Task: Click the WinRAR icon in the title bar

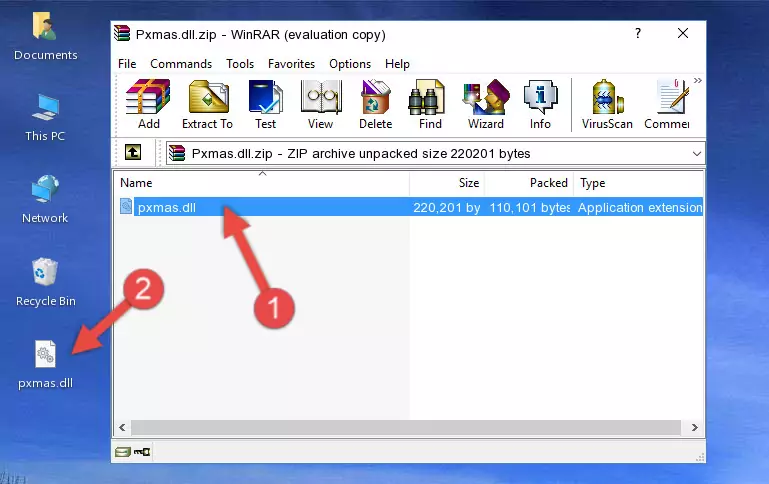Action: 122,33
